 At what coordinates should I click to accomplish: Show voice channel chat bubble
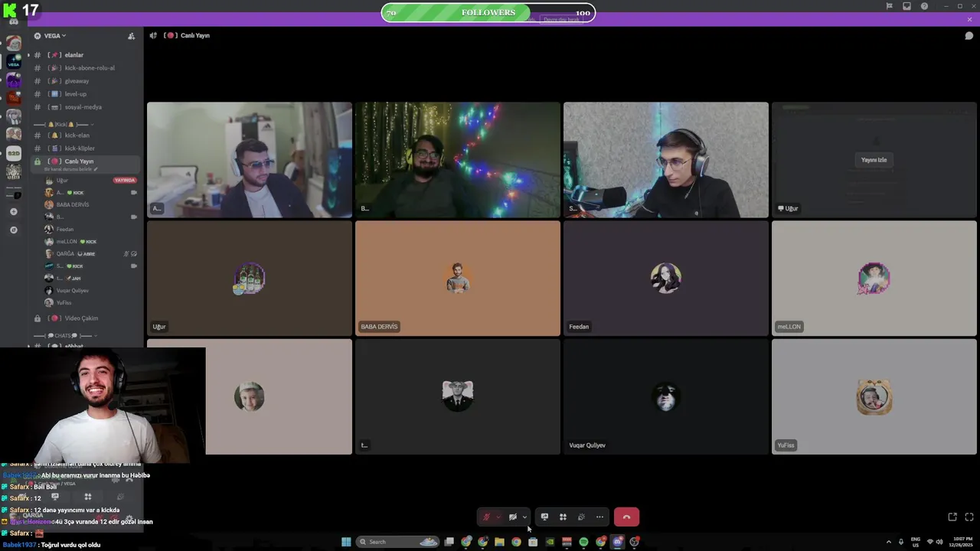[969, 35]
